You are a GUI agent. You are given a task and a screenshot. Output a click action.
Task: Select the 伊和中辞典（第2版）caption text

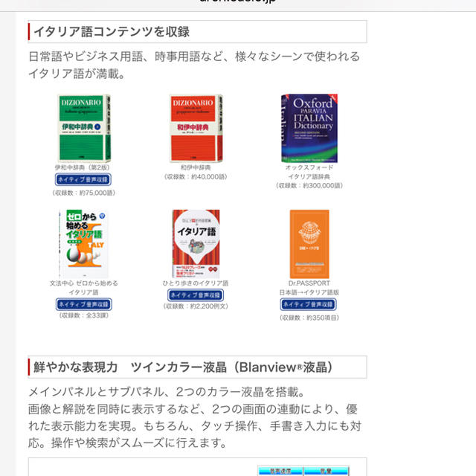click(x=83, y=167)
